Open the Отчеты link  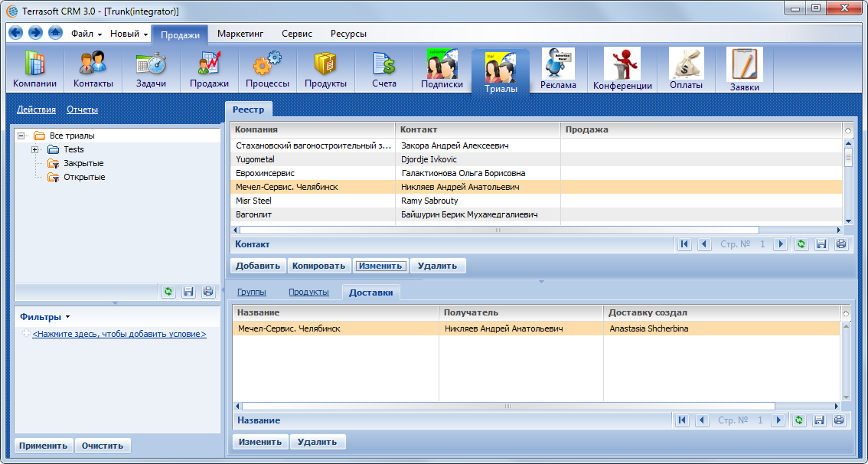83,109
